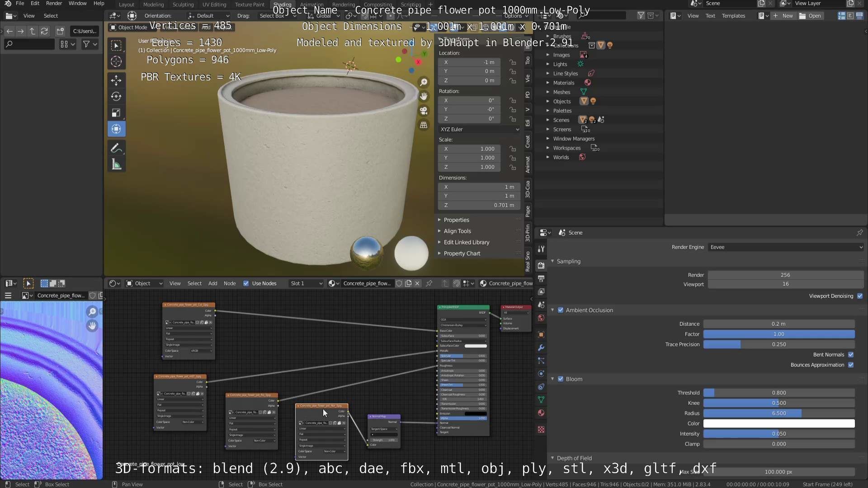
Task: Open Templates menu in text editor
Action: (733, 16)
